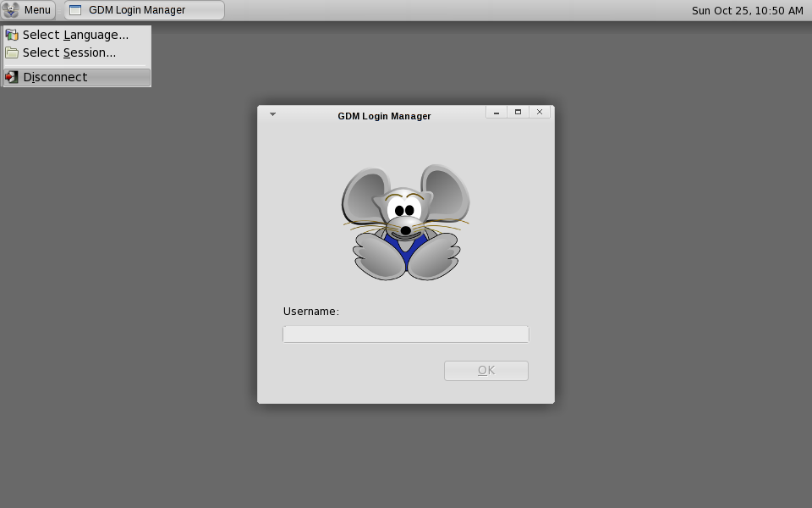
Task: Choose Disconnect from the menu
Action: pyautogui.click(x=77, y=77)
